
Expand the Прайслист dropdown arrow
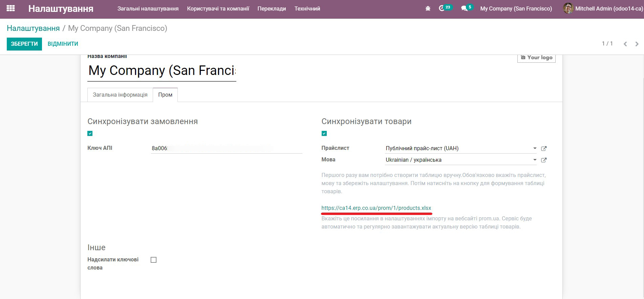point(535,148)
